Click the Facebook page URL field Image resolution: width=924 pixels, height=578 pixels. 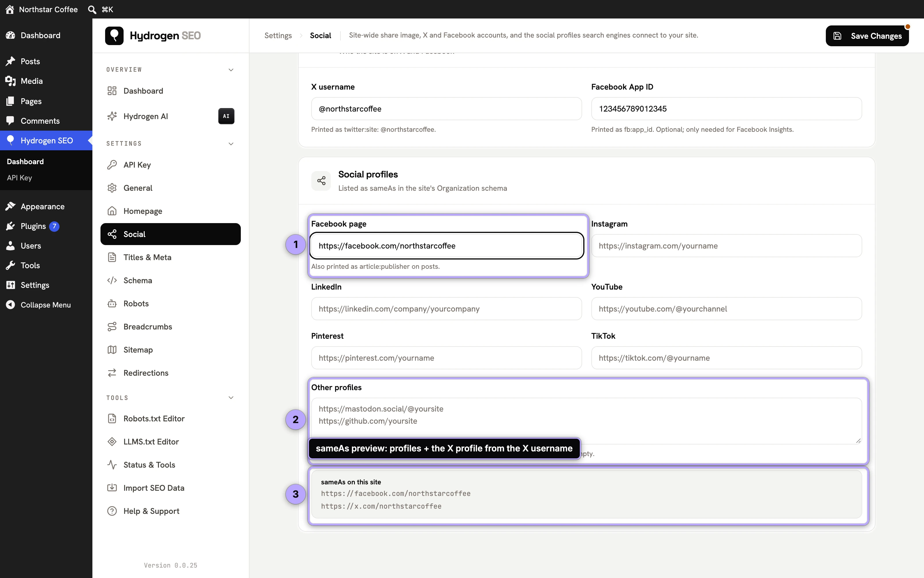(446, 246)
